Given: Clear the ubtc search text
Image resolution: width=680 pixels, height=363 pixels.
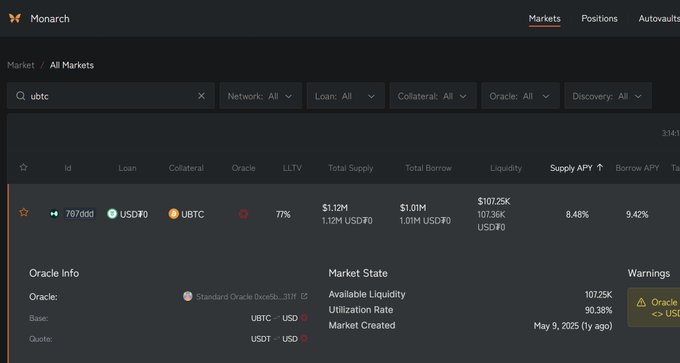Looking at the screenshot, I should tap(201, 96).
